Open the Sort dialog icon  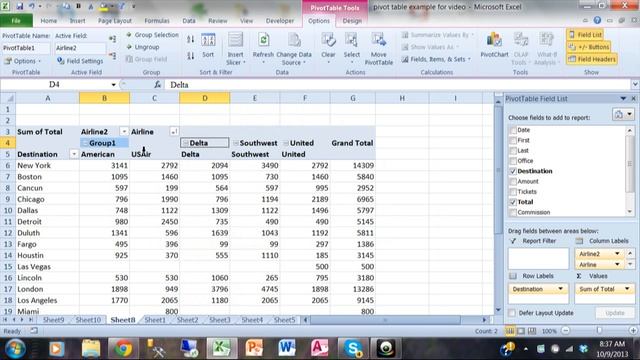coord(208,40)
